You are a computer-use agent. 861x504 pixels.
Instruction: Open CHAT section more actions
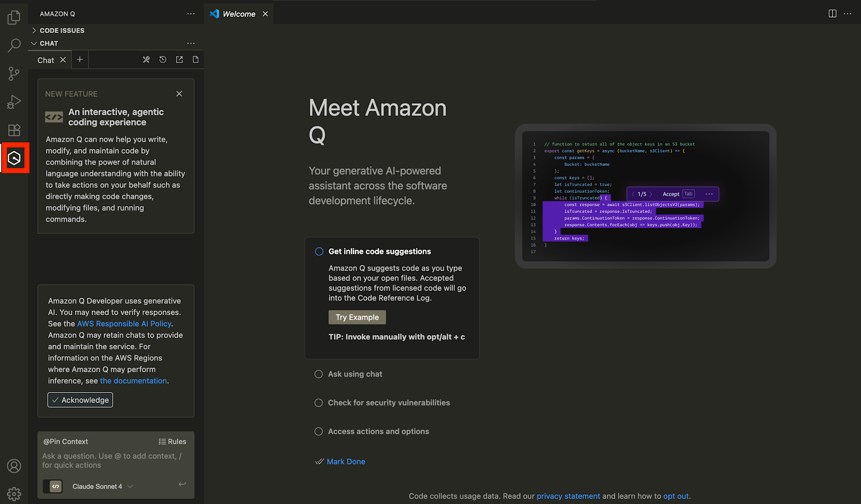(191, 43)
